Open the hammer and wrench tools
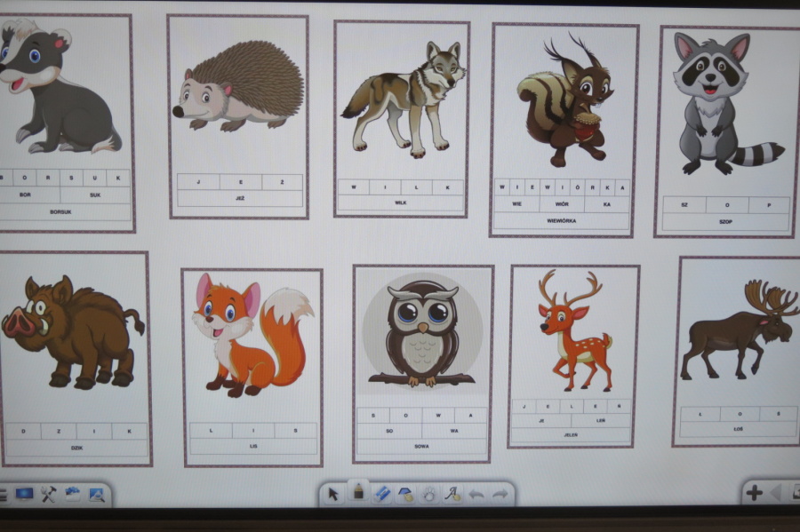The height and width of the screenshot is (532, 800). pyautogui.click(x=49, y=495)
